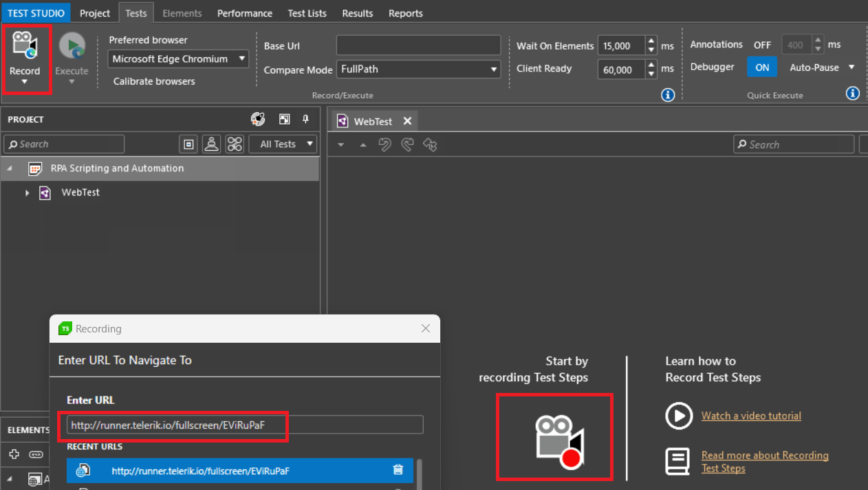868x490 pixels.
Task: Click the book icon beside Recording link
Action: [678, 462]
